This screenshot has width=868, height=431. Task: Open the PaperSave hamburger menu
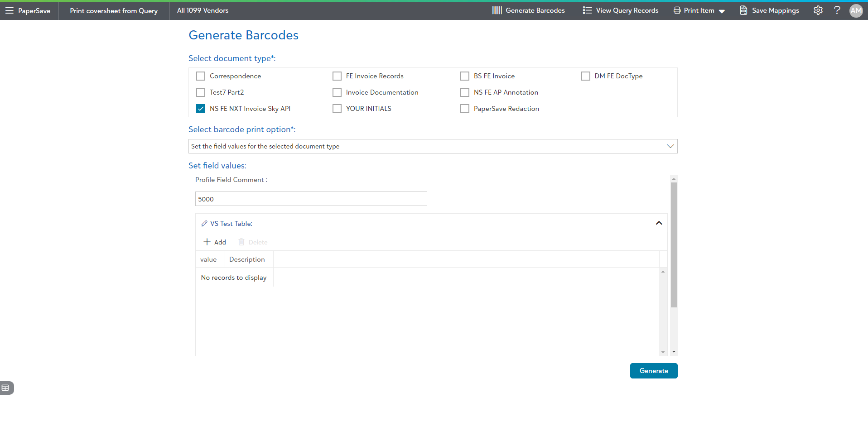10,10
